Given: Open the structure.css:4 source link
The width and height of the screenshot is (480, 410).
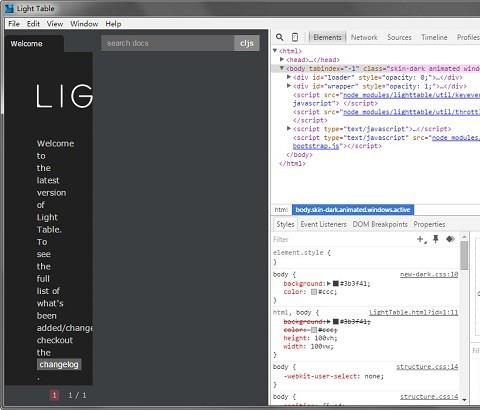Looking at the screenshot, I should tap(429, 396).
